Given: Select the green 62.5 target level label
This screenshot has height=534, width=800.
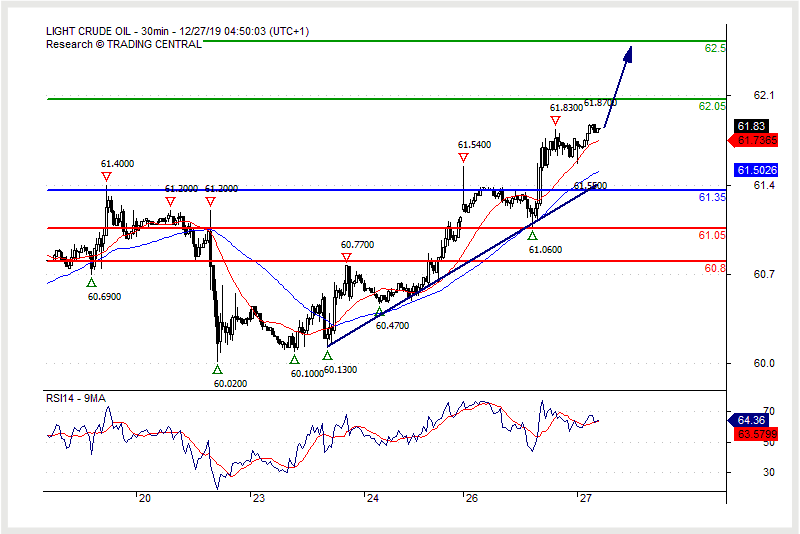Looking at the screenshot, I should [715, 48].
